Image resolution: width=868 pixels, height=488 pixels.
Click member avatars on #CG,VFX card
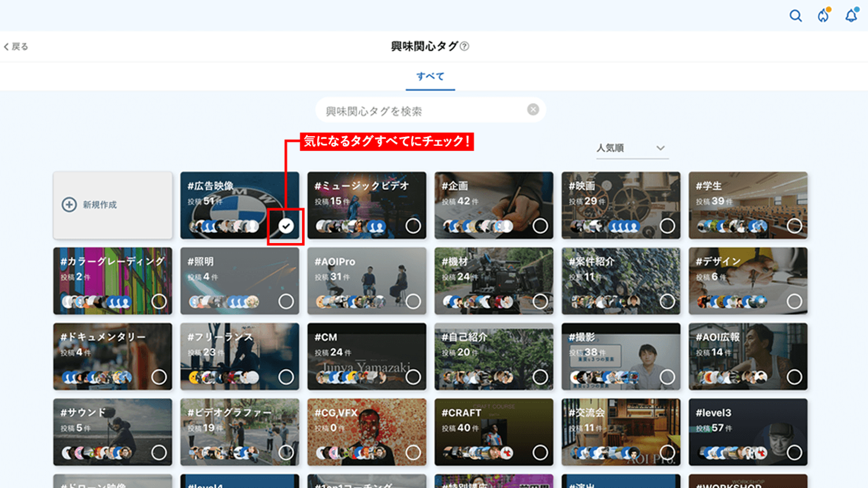[351, 453]
